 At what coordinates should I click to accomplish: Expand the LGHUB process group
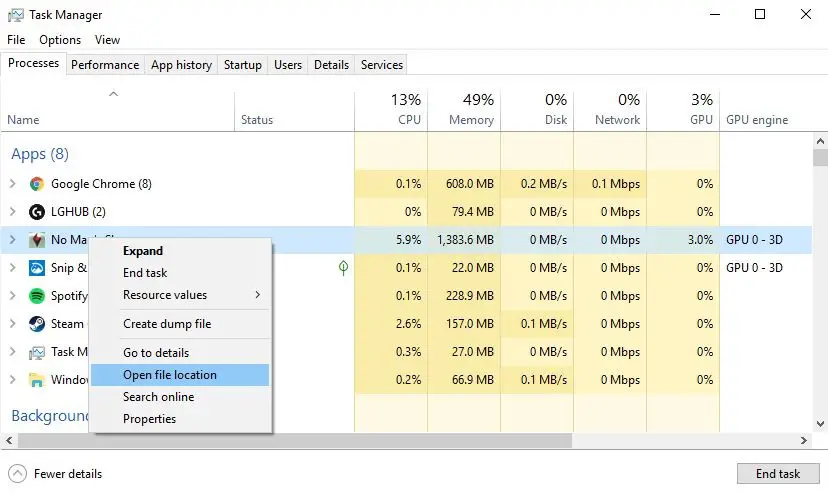(12, 212)
